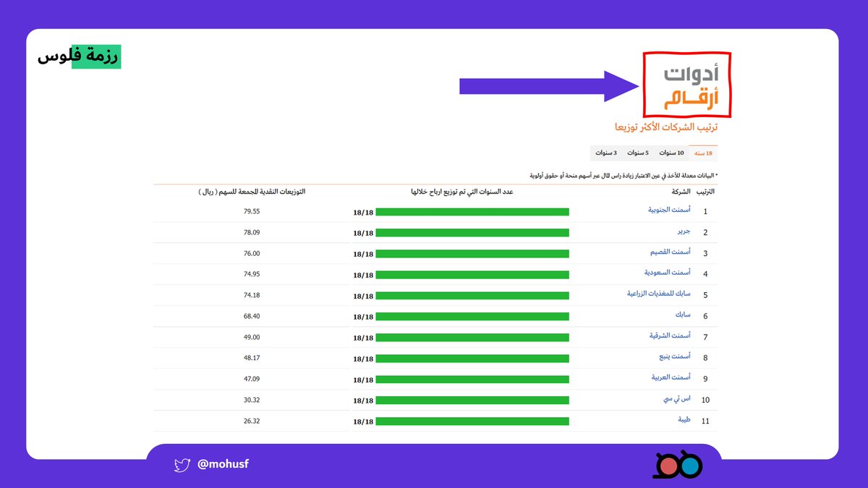The height and width of the screenshot is (488, 868).
Task: Click the value 76.00
Action: pos(252,254)
